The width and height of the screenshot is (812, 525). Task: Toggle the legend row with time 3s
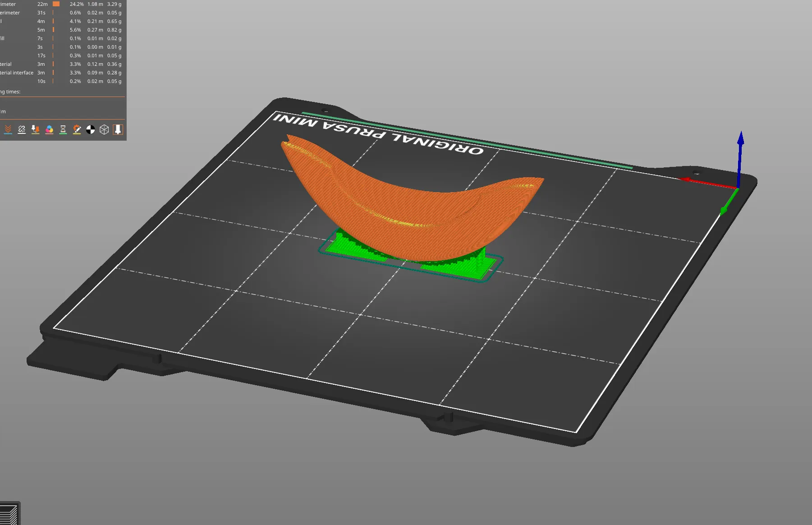(62, 47)
